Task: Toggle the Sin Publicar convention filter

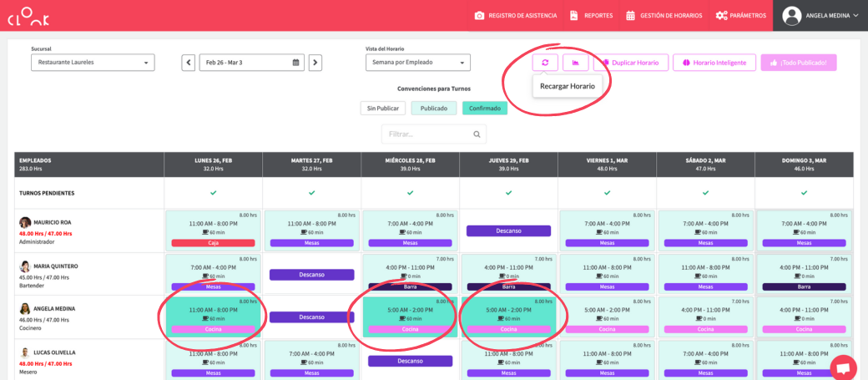Action: click(x=383, y=108)
